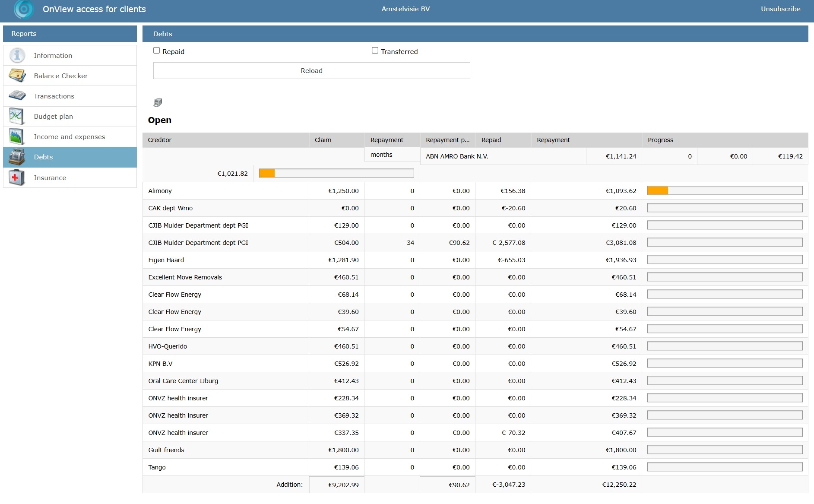Sort by the Creditor column header
The width and height of the screenshot is (814, 504).
tap(160, 140)
